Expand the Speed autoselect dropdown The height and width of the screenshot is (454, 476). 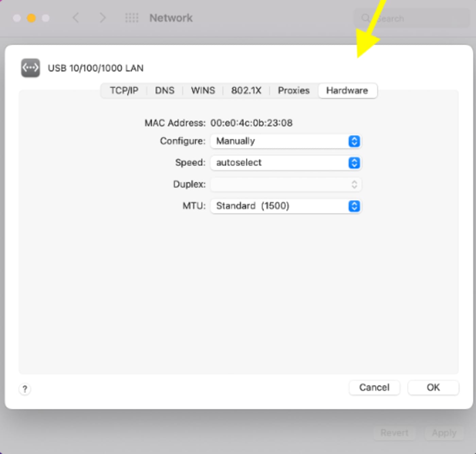click(286, 163)
